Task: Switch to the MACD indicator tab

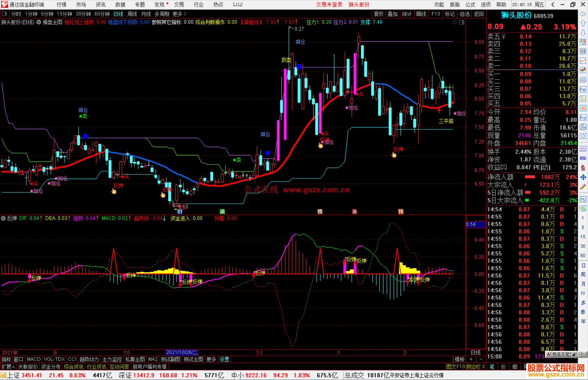Action: 34,359
